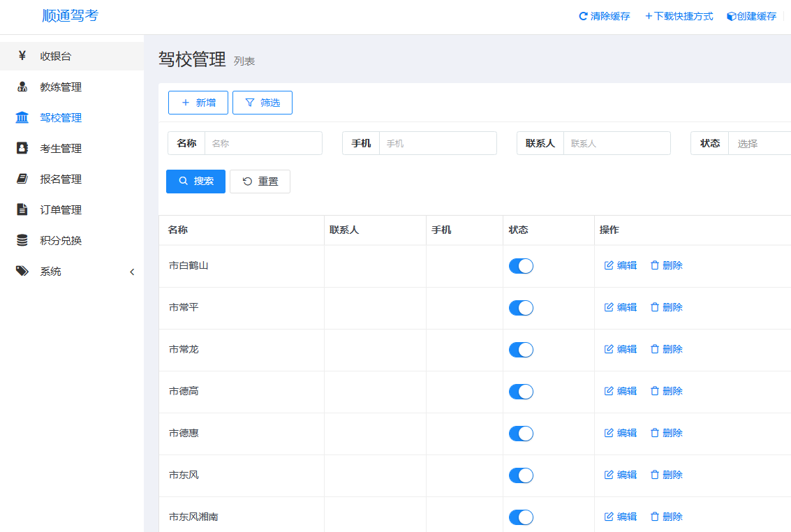Select 考生管理 in the sidebar

[72, 148]
